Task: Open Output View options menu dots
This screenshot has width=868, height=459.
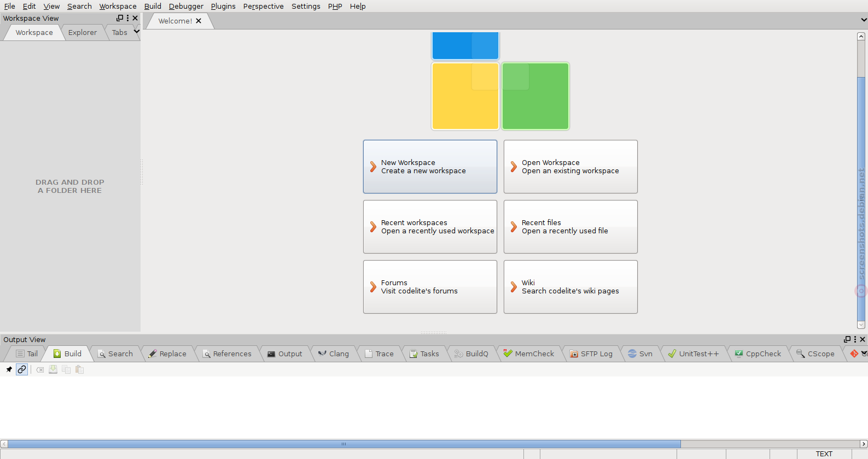Action: click(855, 339)
